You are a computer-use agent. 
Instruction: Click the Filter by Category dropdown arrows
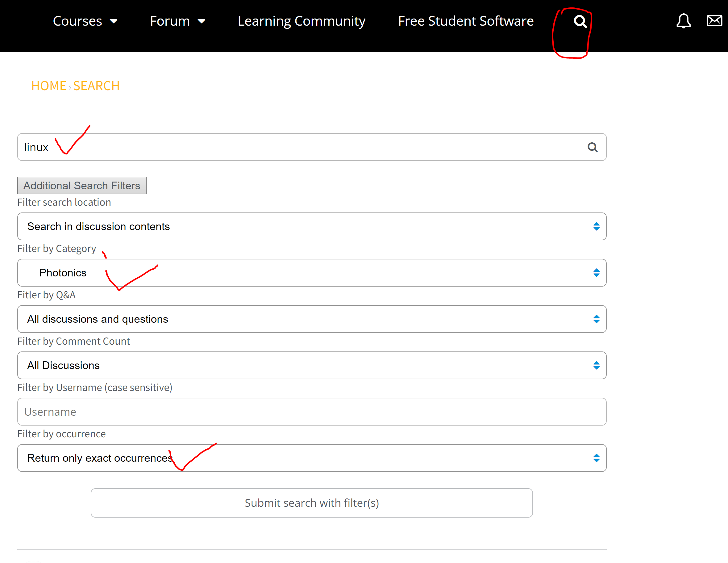[x=596, y=273]
